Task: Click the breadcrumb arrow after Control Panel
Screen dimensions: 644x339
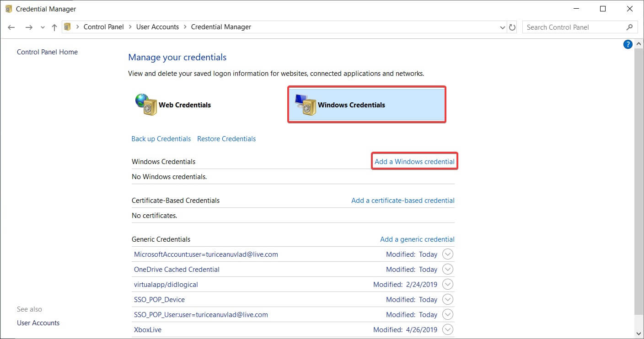Action: coord(130,27)
